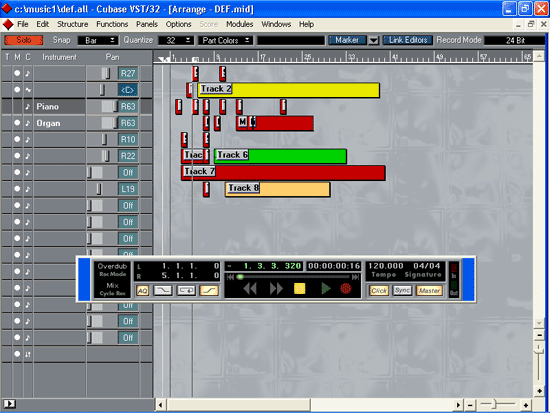Click the fast forward transport button
550x413 pixels.
pos(276,289)
